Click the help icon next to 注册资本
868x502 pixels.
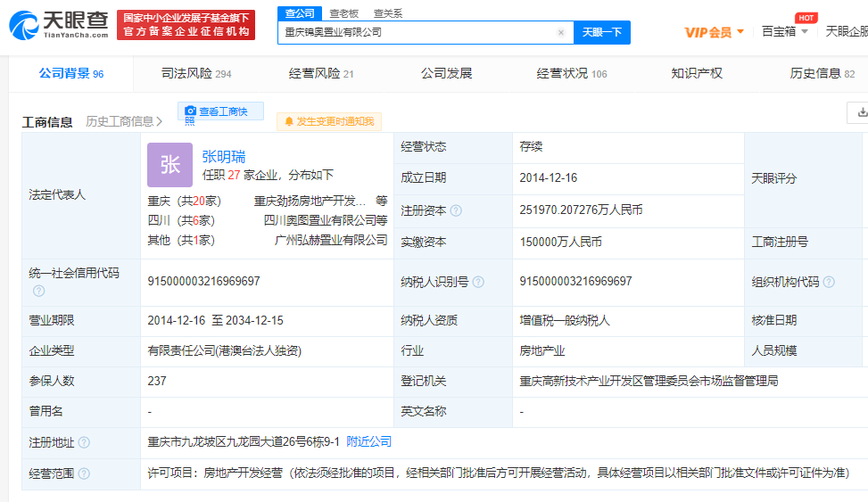pyautogui.click(x=456, y=210)
